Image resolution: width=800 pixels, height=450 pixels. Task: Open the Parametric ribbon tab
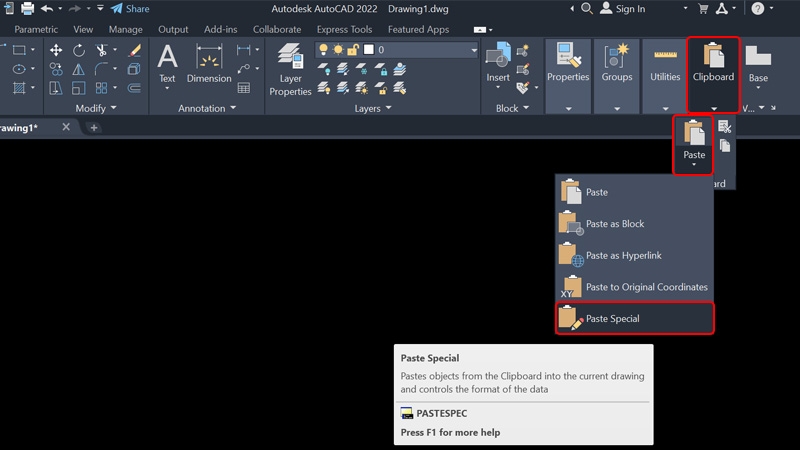click(36, 30)
